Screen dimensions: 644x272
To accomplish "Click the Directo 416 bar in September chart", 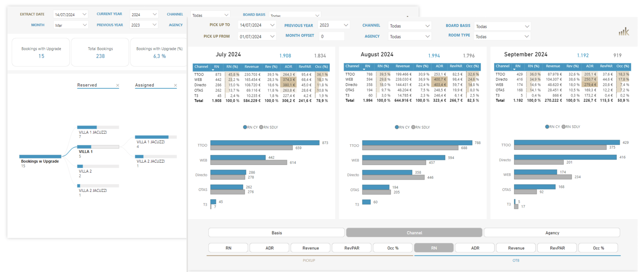I will pyautogui.click(x=565, y=157).
